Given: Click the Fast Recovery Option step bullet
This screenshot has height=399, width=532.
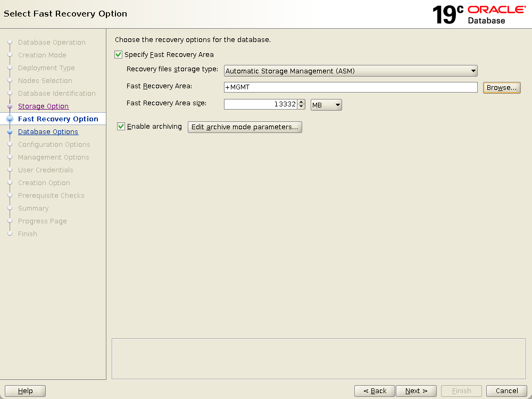Looking at the screenshot, I should click(x=10, y=119).
